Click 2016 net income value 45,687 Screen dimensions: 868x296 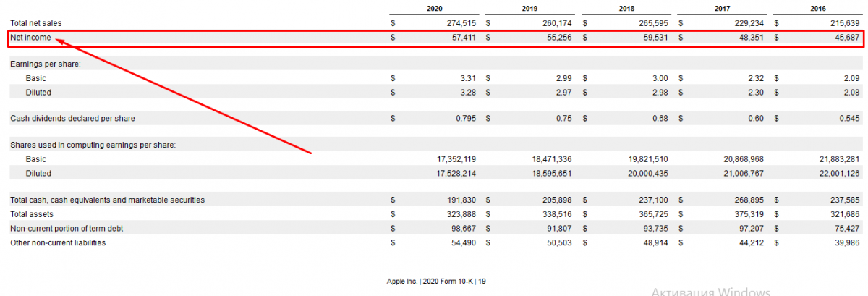(x=845, y=38)
